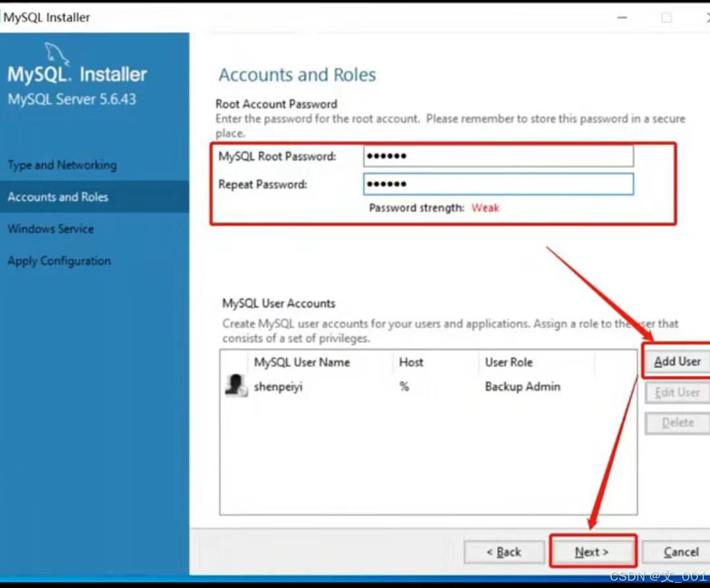Open the Apply Configuration step
The width and height of the screenshot is (710, 588).
pos(59,261)
